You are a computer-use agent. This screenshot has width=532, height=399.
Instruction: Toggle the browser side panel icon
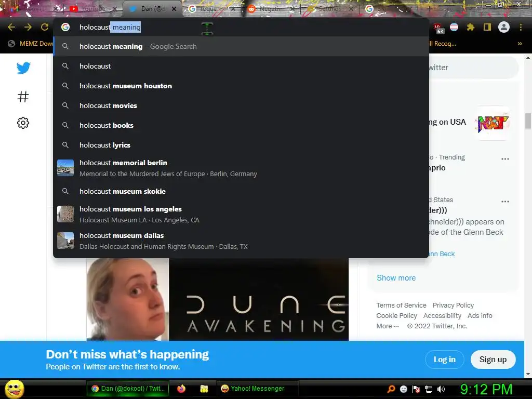487,27
